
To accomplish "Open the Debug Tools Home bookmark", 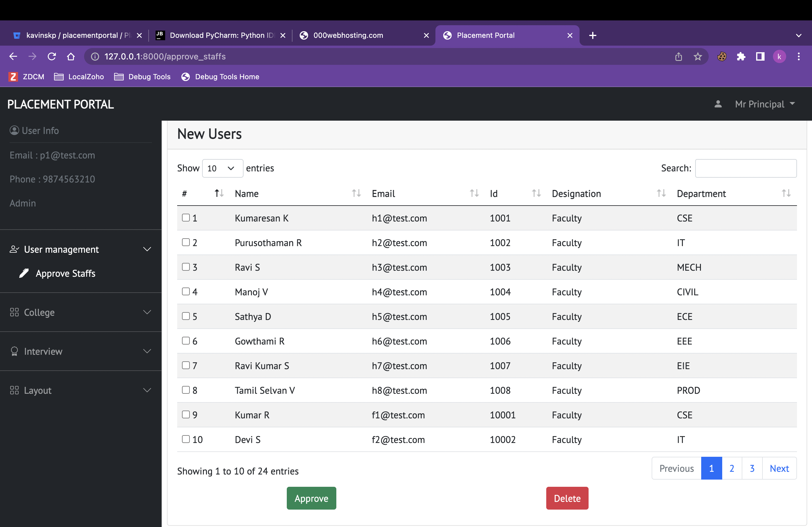I will point(220,77).
